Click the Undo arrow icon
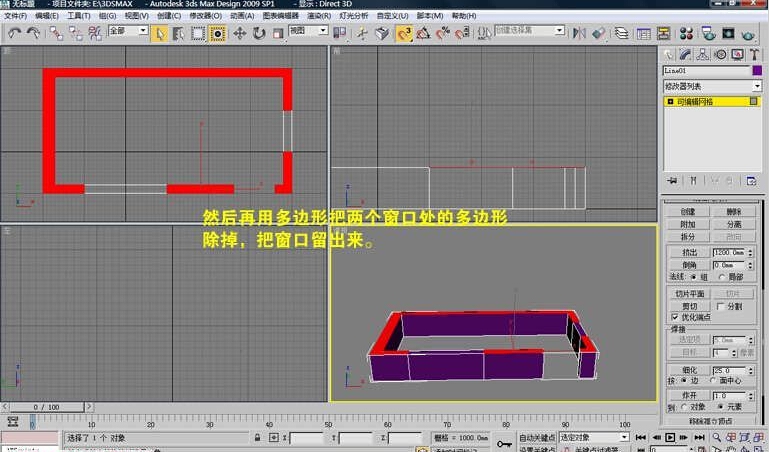This screenshot has width=769, height=452. pos(14,33)
